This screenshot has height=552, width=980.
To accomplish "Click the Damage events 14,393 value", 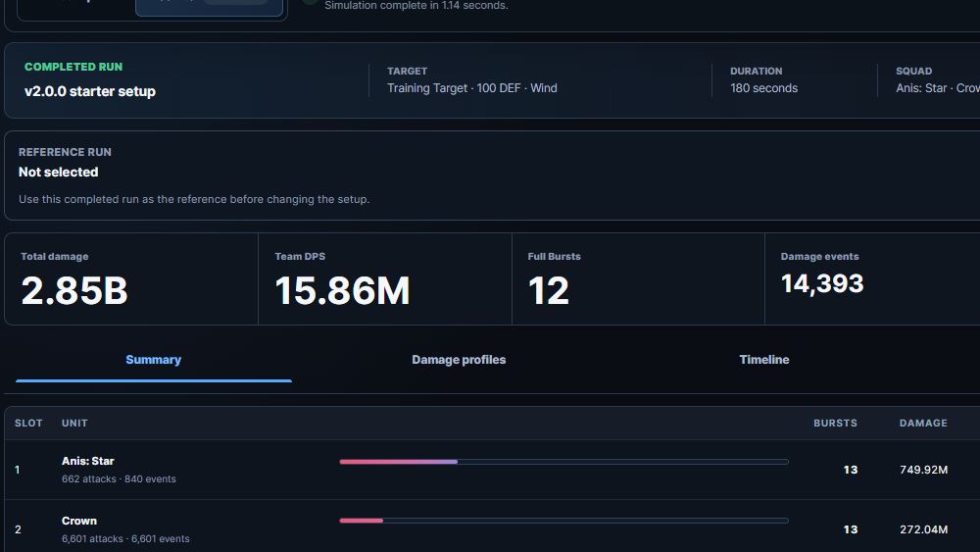I will point(822,283).
